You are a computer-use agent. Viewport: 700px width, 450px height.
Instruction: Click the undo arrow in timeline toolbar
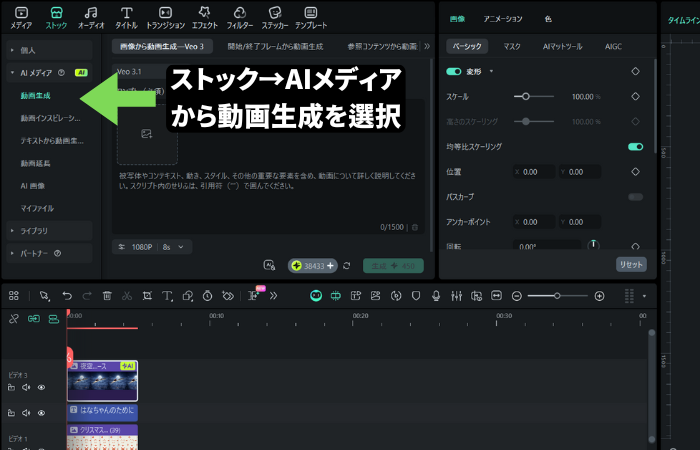(67, 296)
